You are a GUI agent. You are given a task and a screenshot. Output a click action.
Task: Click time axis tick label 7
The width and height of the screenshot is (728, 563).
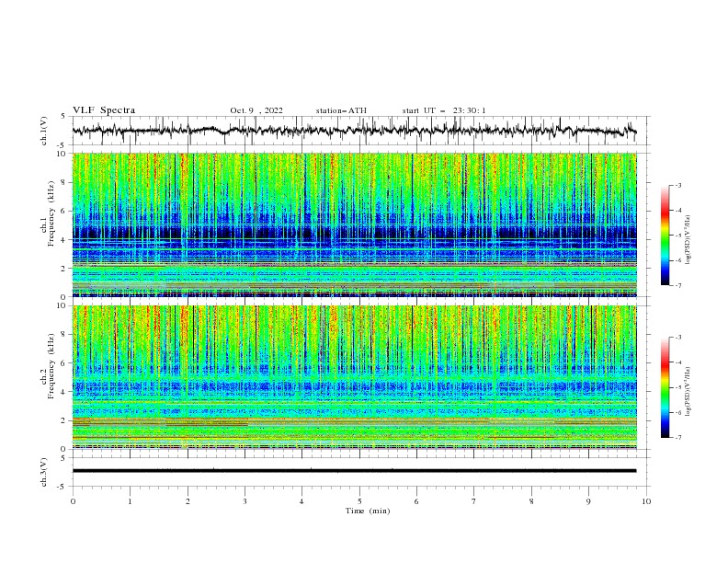[x=474, y=501]
